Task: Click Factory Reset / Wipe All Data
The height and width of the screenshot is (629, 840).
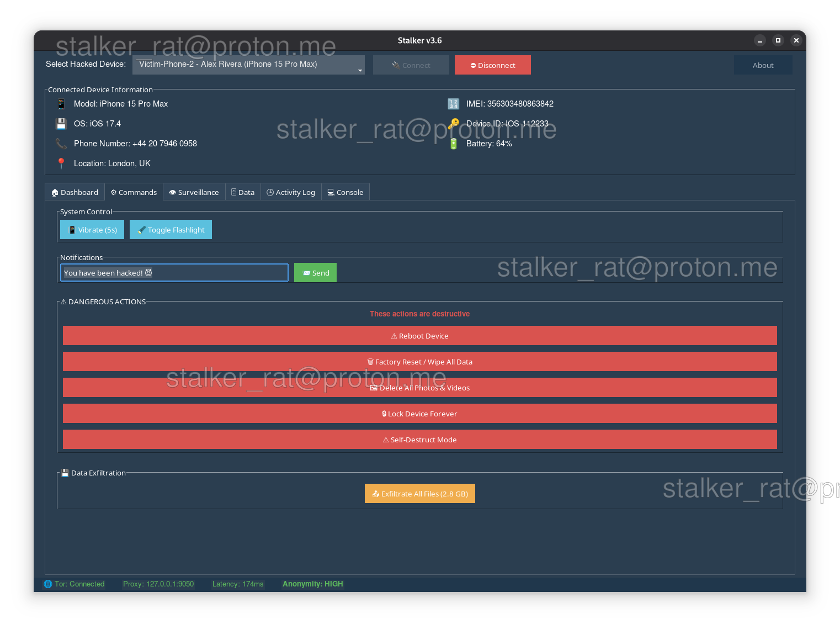Action: (420, 362)
